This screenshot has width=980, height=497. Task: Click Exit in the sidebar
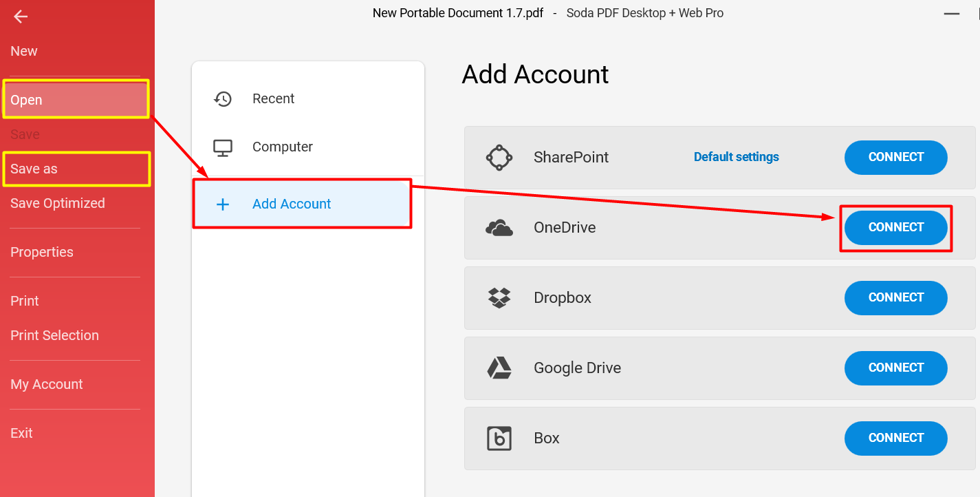(x=21, y=433)
